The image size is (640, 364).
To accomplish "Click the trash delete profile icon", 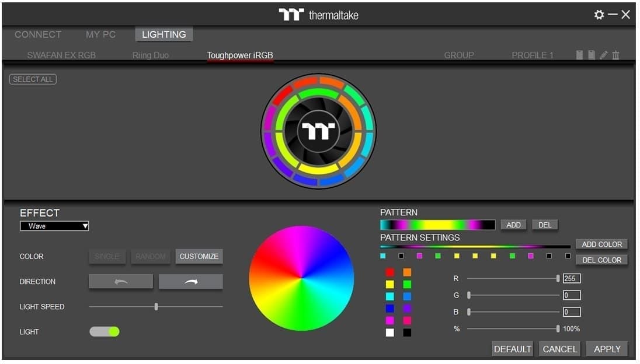I will pyautogui.click(x=615, y=55).
